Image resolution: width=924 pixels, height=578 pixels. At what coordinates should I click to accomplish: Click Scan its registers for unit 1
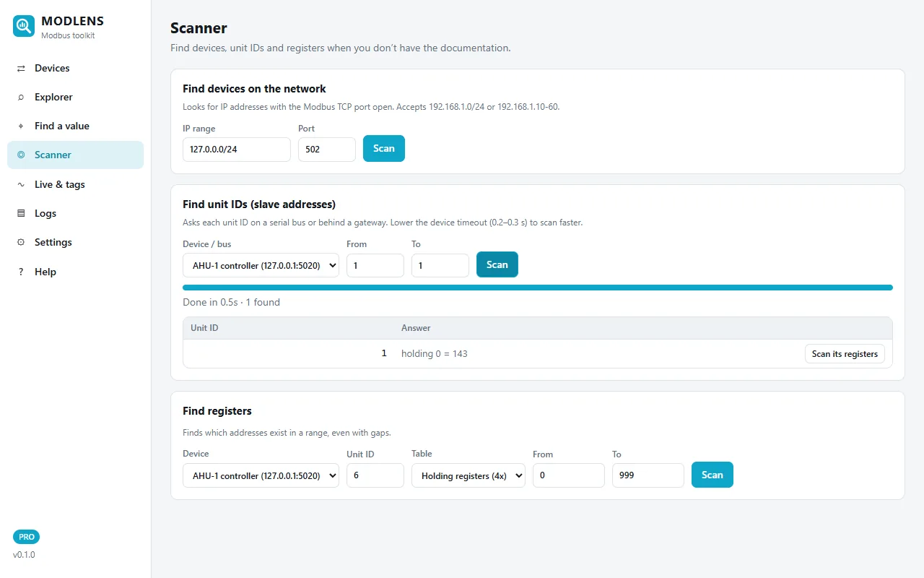pyautogui.click(x=845, y=353)
